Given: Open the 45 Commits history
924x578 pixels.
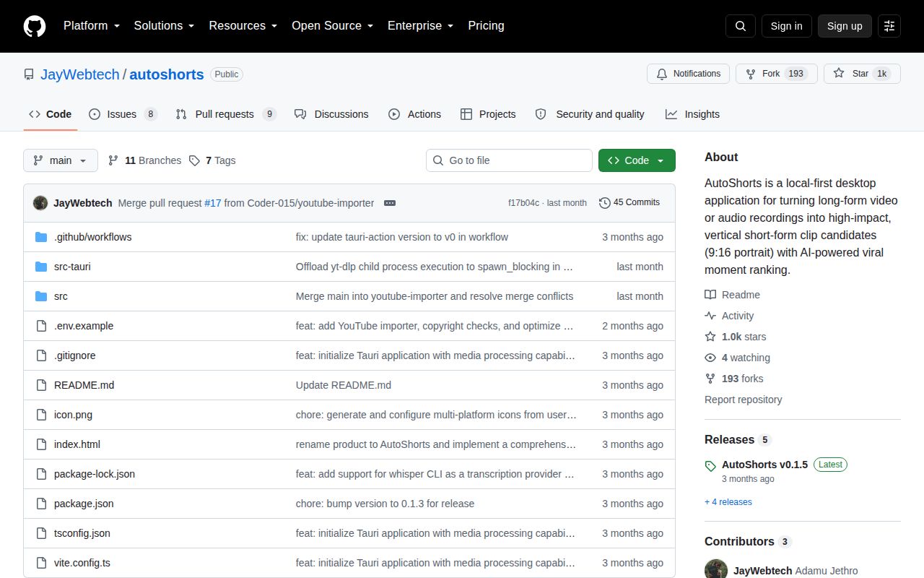Looking at the screenshot, I should coord(629,202).
